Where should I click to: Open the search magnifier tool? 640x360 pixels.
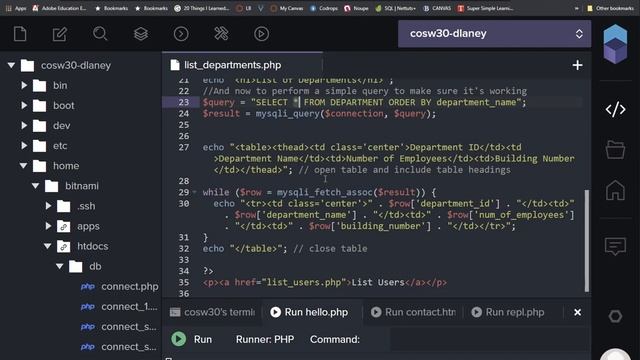(x=100, y=34)
